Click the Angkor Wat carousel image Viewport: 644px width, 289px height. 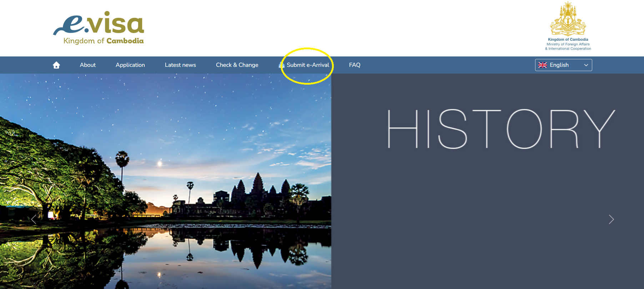(166, 181)
